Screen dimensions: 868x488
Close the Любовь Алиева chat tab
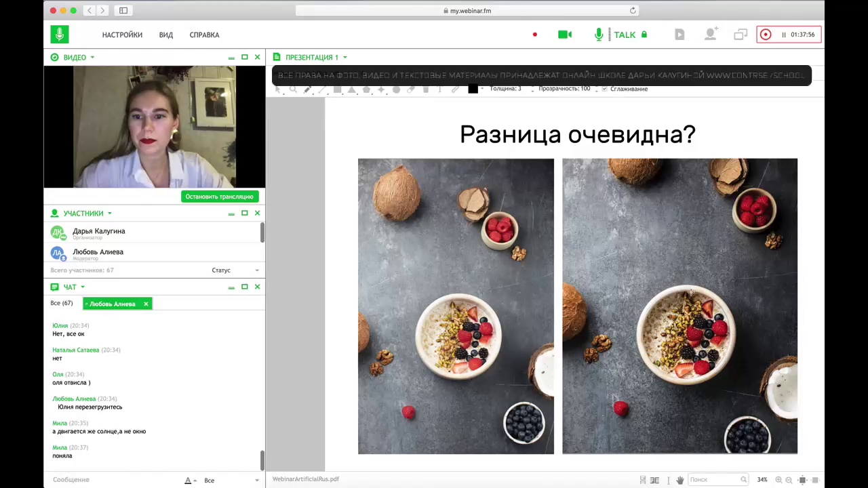click(146, 304)
